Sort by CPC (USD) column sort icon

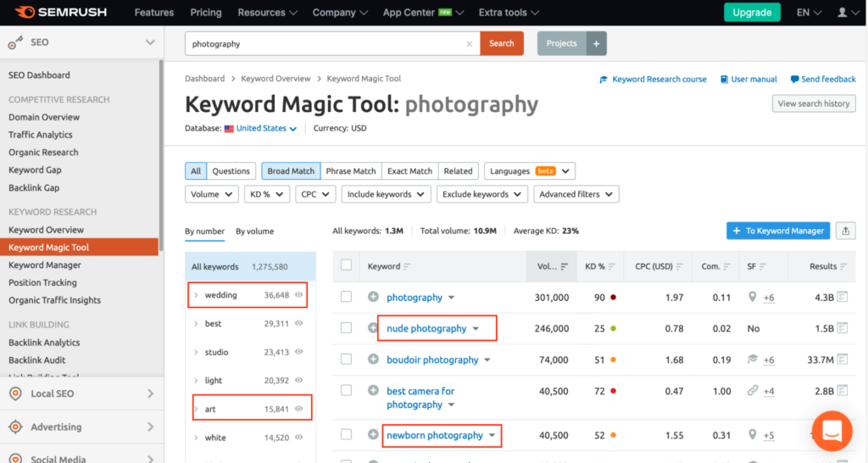click(680, 266)
